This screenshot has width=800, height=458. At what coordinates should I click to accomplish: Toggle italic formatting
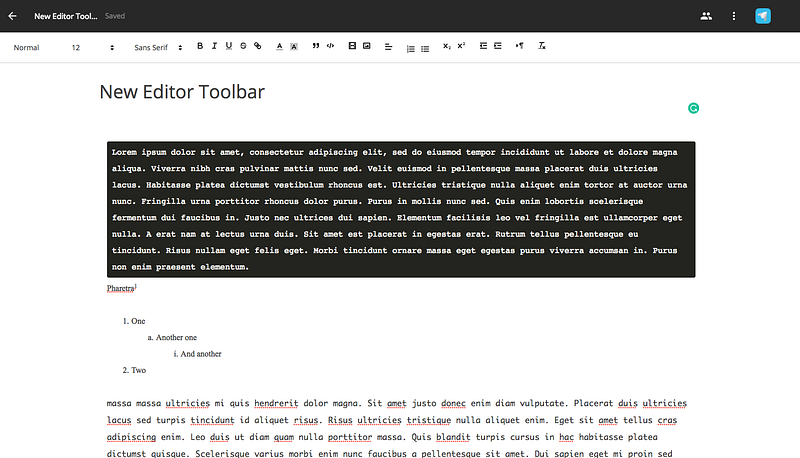pos(214,46)
